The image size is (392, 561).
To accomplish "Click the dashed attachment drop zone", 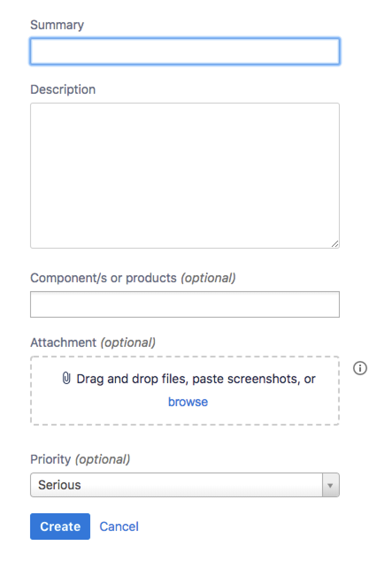I will (x=185, y=391).
